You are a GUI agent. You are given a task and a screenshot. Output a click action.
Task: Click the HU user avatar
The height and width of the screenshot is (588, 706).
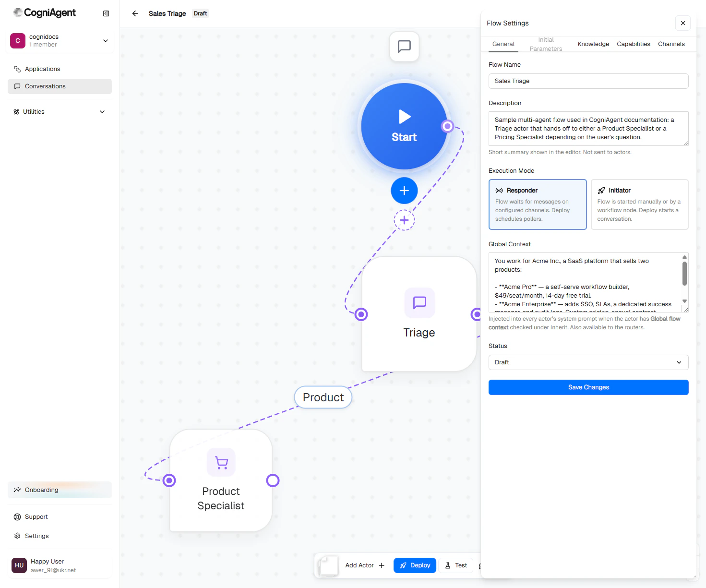(19, 565)
